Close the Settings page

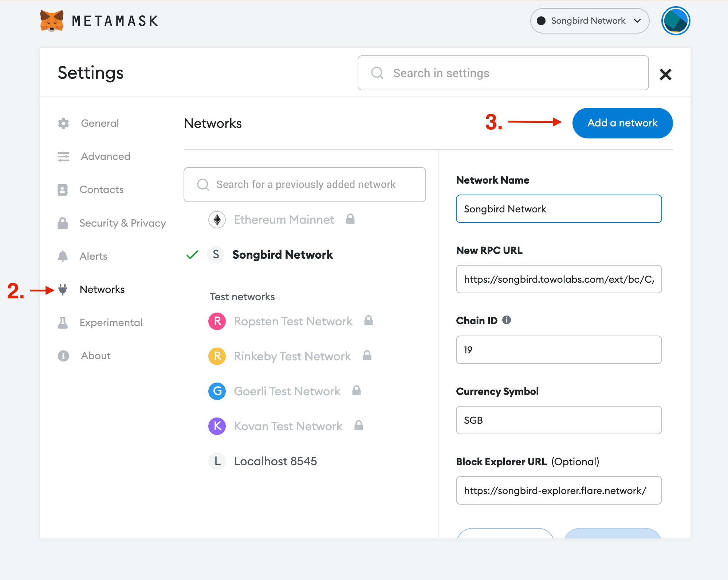665,74
